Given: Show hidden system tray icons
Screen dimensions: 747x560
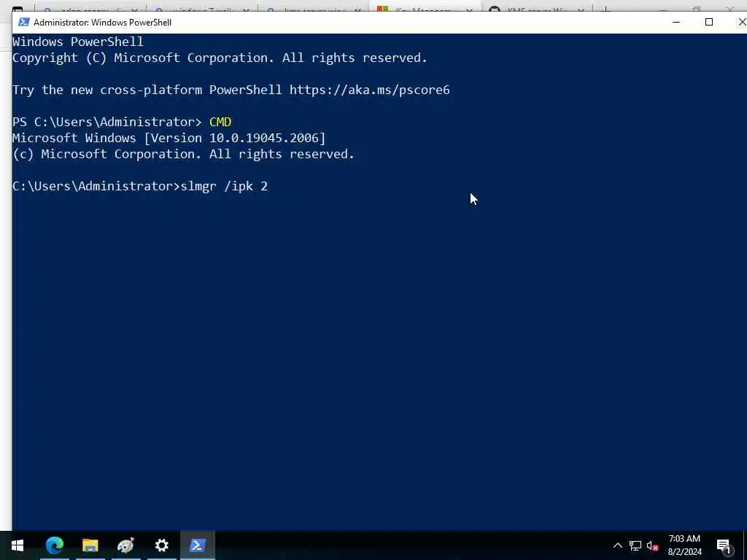Looking at the screenshot, I should (x=617, y=545).
